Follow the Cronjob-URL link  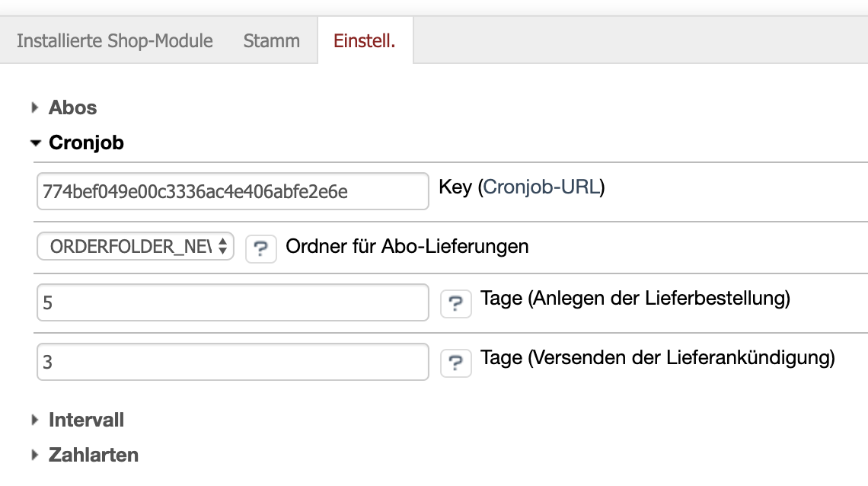click(x=541, y=187)
